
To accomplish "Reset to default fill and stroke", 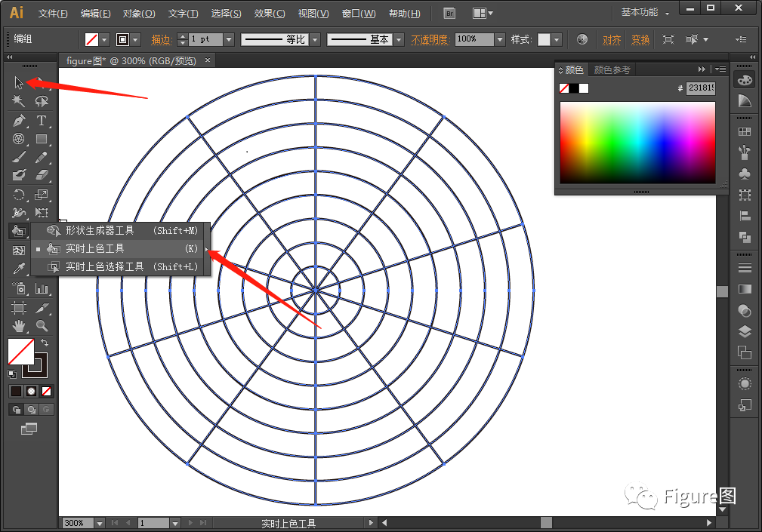I will click(12, 374).
